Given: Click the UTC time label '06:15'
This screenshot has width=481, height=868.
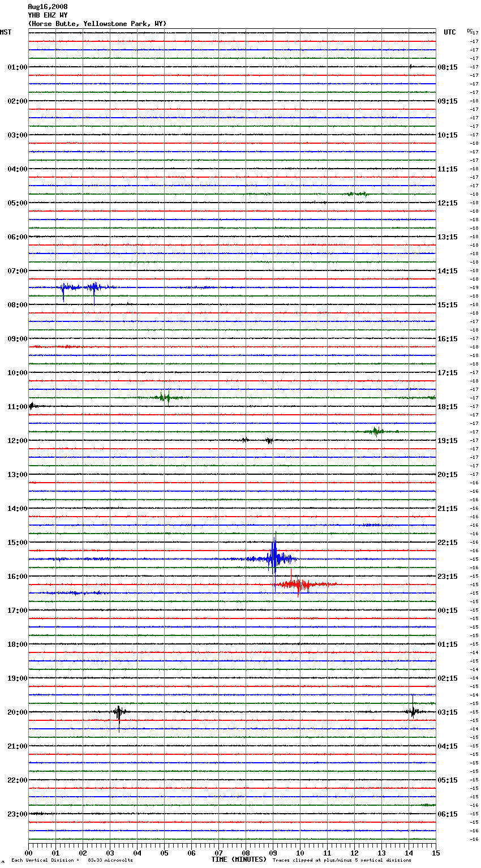Looking at the screenshot, I should (448, 814).
